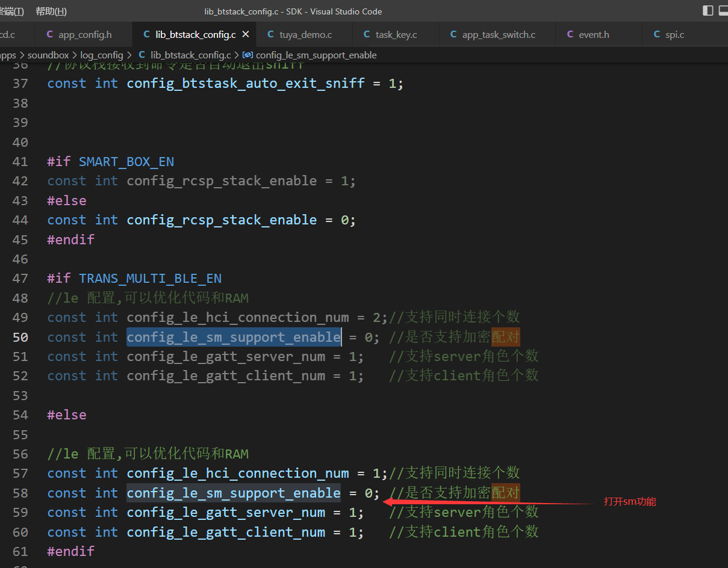
Task: Click the #else directive on line 54
Action: [x=67, y=415]
